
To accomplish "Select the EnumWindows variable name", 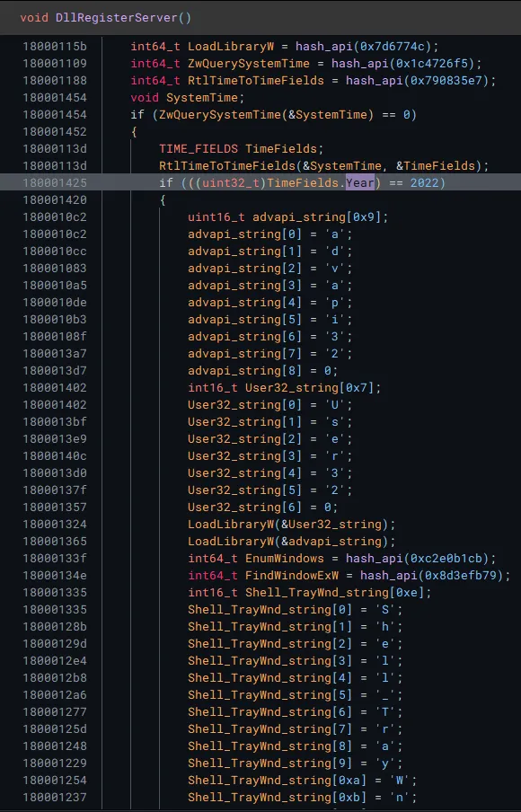I will (x=285, y=559).
